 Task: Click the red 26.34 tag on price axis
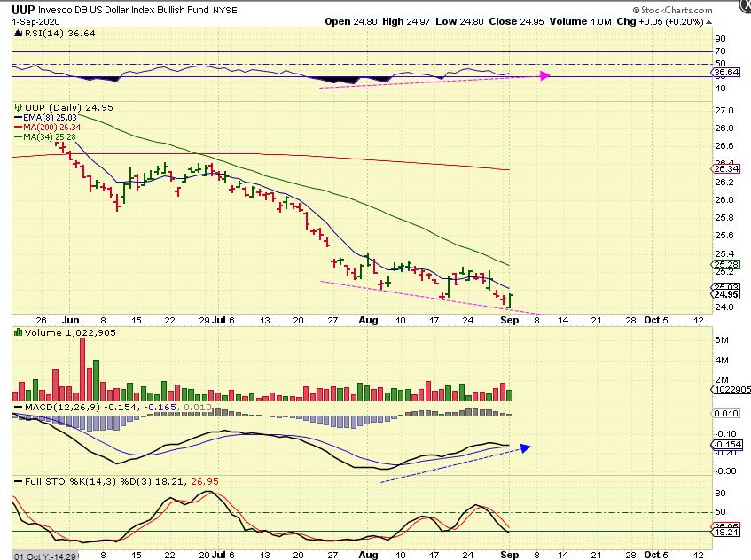coord(725,169)
